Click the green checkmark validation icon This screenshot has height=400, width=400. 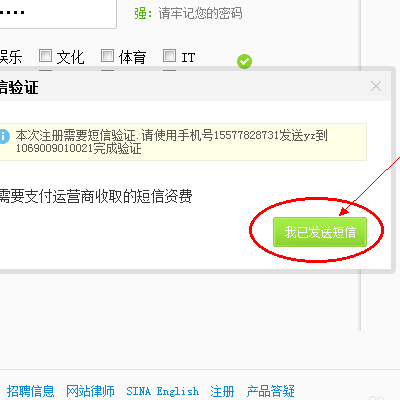point(244,61)
